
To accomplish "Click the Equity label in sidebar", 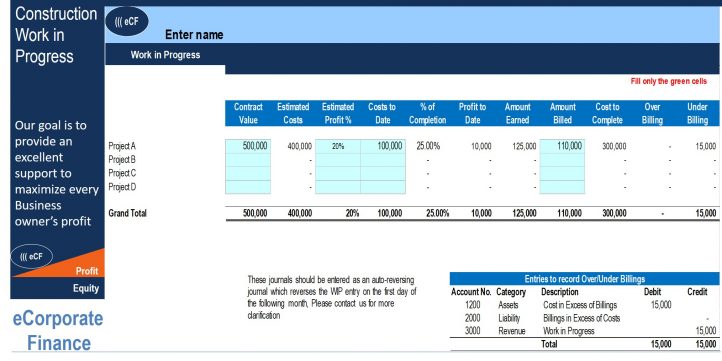I will point(86,288).
